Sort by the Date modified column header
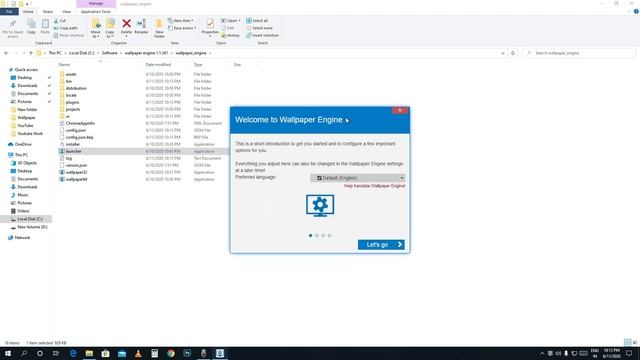Image resolution: width=640 pixels, height=360 pixels. [158, 64]
